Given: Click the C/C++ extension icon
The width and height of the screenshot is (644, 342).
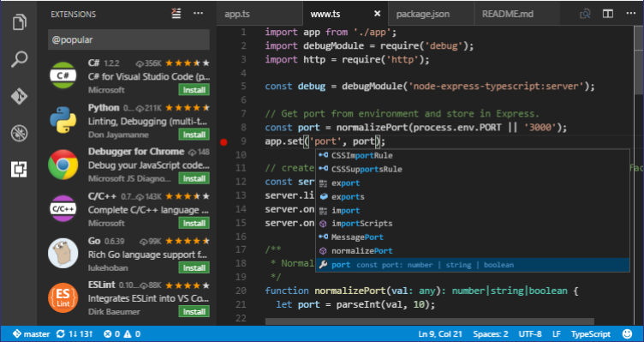Looking at the screenshot, I should (63, 209).
